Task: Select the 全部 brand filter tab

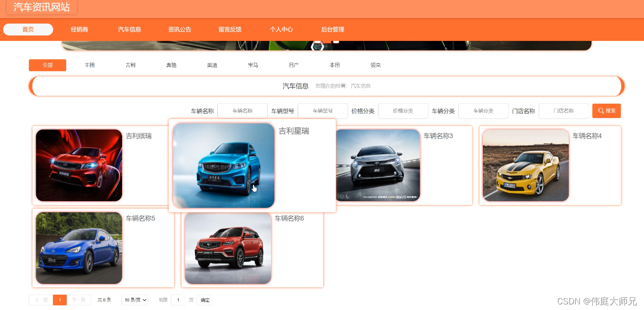Action: click(47, 65)
